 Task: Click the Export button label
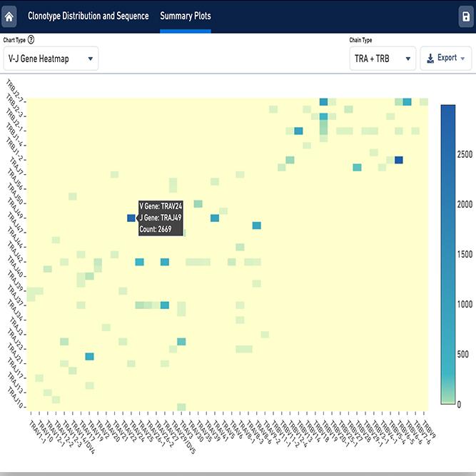click(447, 59)
